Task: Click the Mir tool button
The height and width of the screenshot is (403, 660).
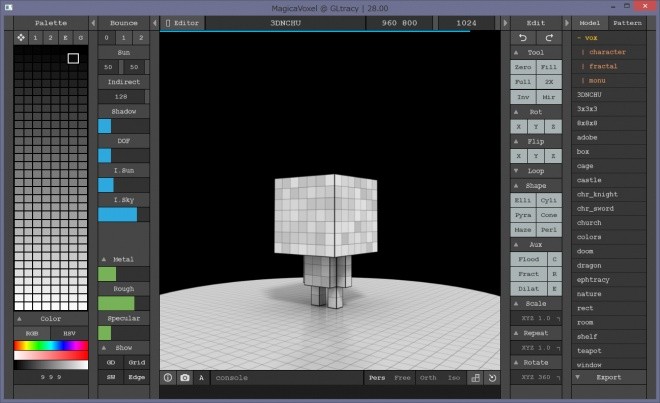Action: pos(549,97)
